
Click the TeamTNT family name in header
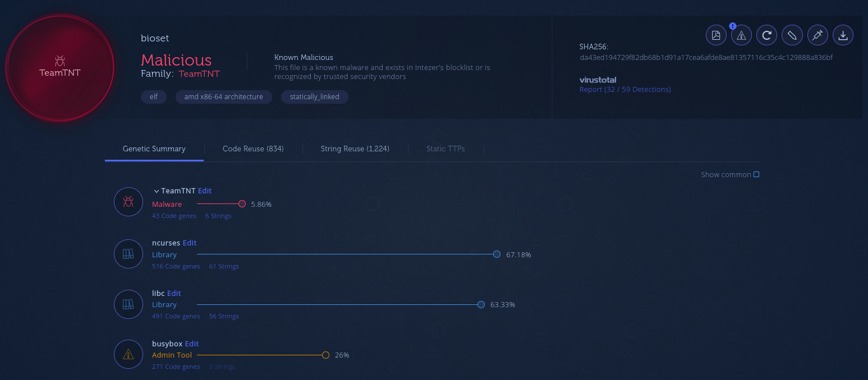coord(199,73)
